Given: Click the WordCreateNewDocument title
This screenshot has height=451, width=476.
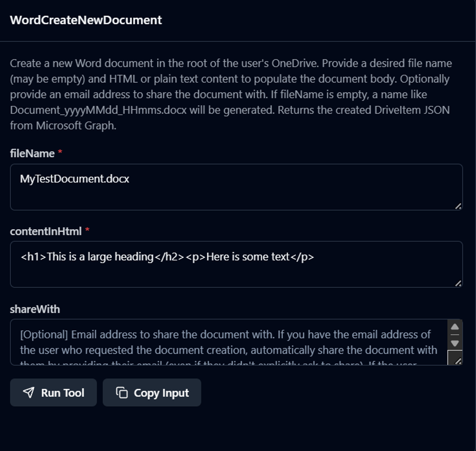Looking at the screenshot, I should [86, 20].
